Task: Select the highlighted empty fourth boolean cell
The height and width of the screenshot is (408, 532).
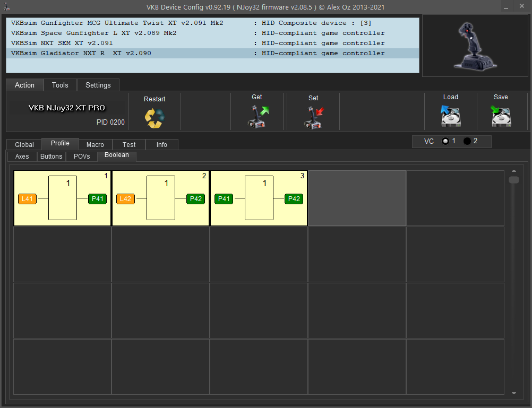Action: coord(357,198)
